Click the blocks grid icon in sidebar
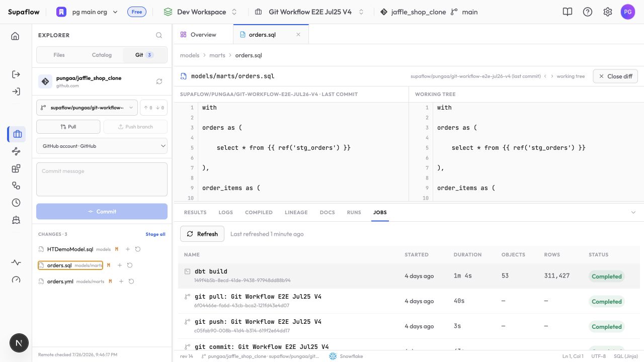This screenshot has height=362, width=644. click(16, 168)
